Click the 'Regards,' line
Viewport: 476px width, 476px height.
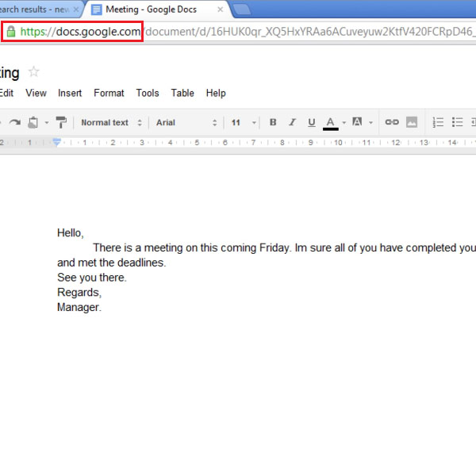[x=79, y=292]
